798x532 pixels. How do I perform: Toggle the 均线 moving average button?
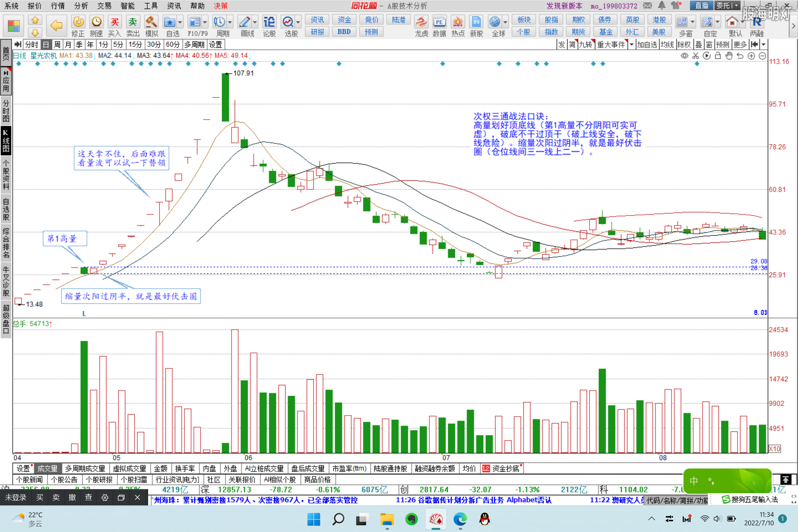coord(667,45)
